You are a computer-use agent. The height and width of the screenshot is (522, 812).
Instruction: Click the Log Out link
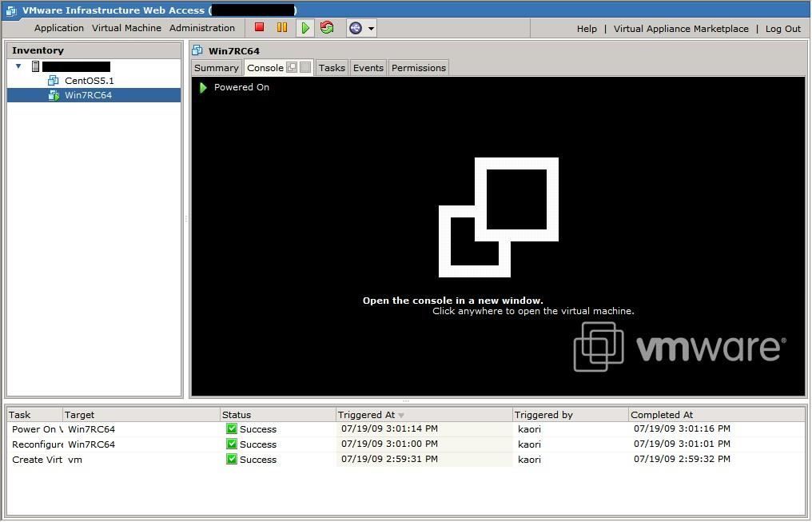click(x=783, y=29)
